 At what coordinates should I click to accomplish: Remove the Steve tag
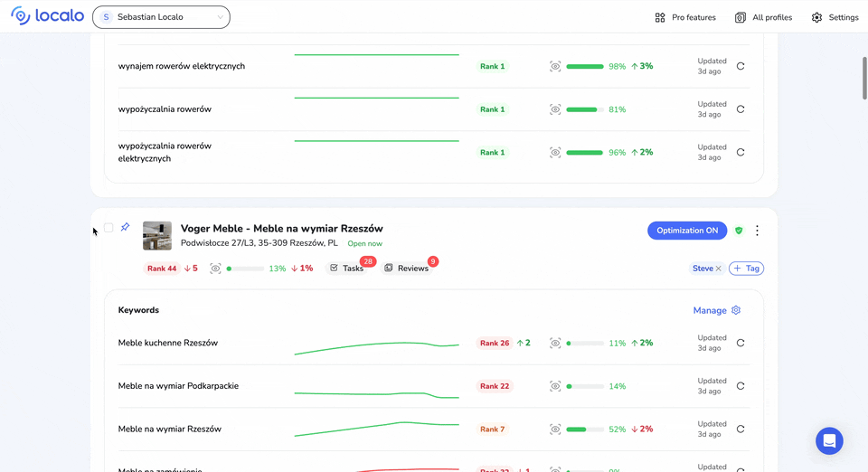point(719,269)
